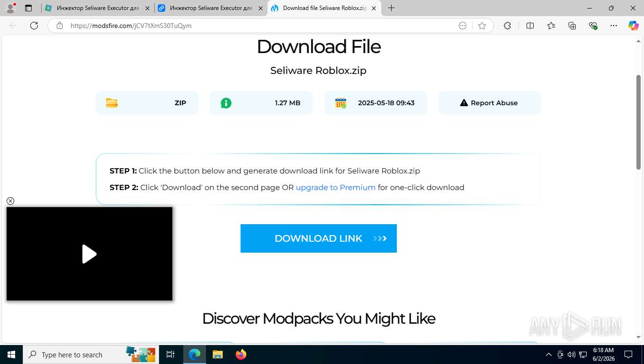Add this page to favorites with the star icon
The height and width of the screenshot is (364, 644).
point(482,26)
